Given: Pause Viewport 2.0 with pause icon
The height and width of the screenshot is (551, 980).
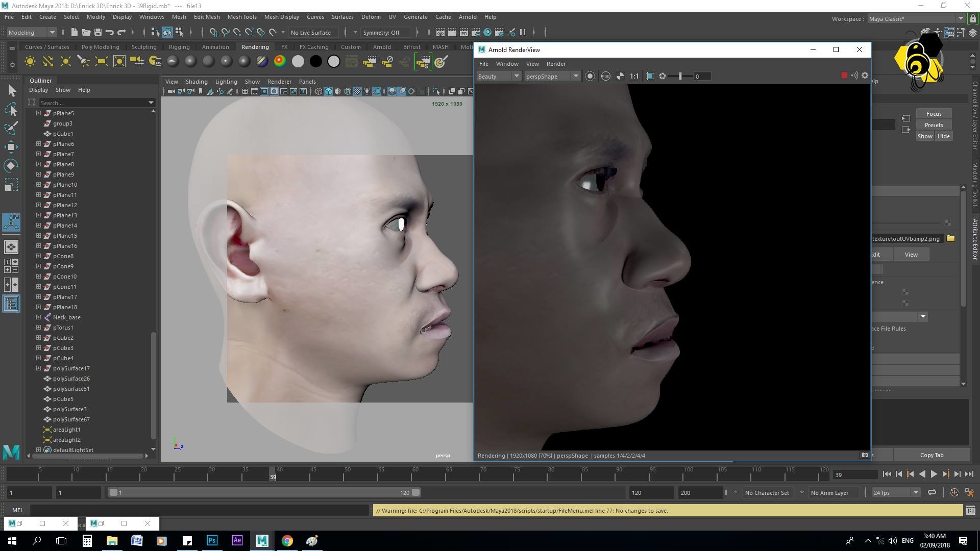Looking at the screenshot, I should coord(523,32).
